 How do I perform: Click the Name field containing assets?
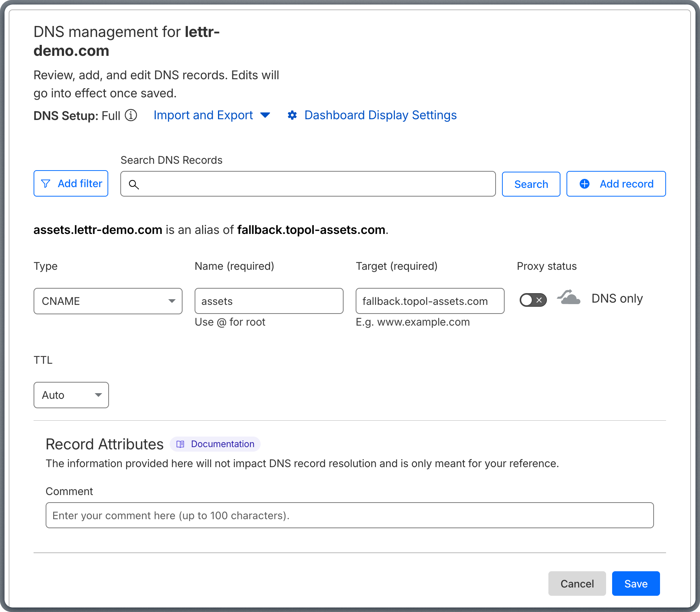(269, 301)
